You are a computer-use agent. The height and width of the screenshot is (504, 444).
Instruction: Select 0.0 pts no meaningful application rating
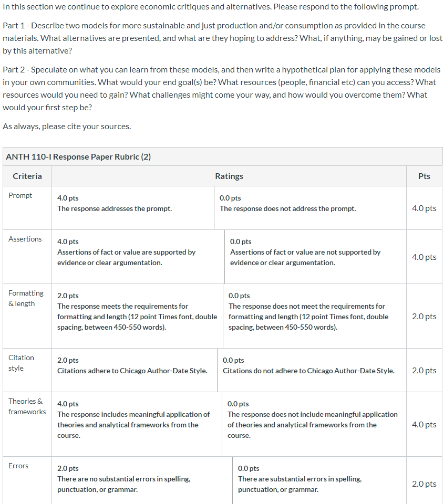[x=314, y=424]
